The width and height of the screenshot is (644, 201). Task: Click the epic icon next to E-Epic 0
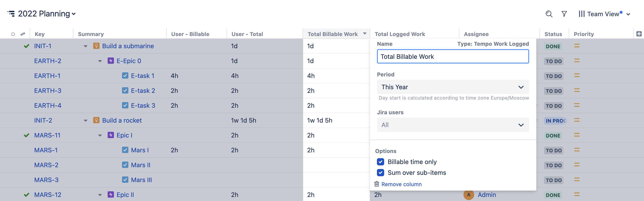click(x=111, y=61)
